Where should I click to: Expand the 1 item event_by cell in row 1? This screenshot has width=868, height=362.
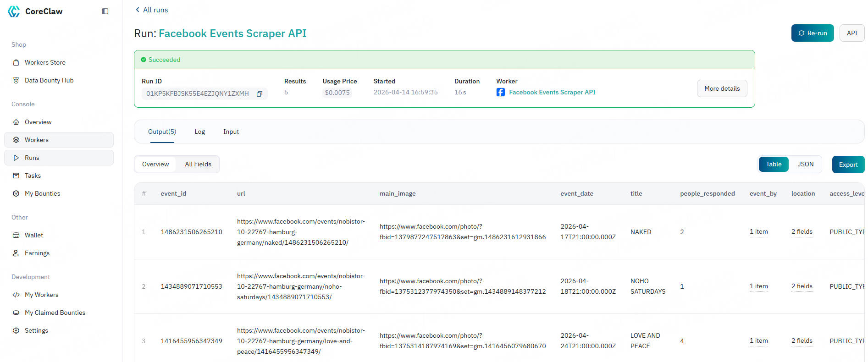point(758,232)
